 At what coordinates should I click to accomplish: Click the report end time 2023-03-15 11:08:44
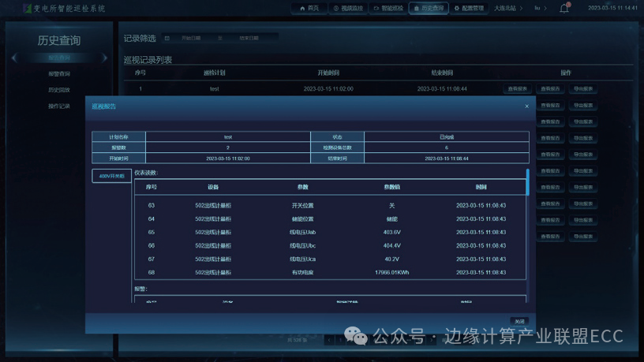pos(447,159)
